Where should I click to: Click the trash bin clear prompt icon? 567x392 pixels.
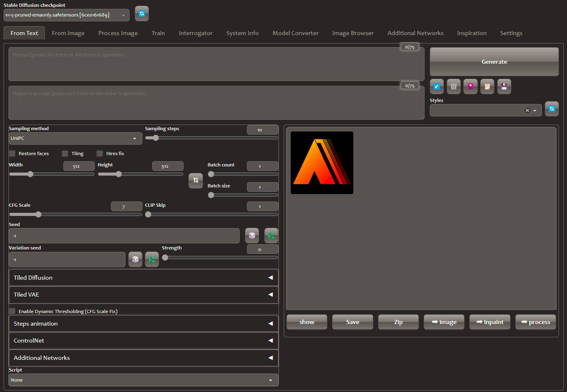click(x=454, y=86)
